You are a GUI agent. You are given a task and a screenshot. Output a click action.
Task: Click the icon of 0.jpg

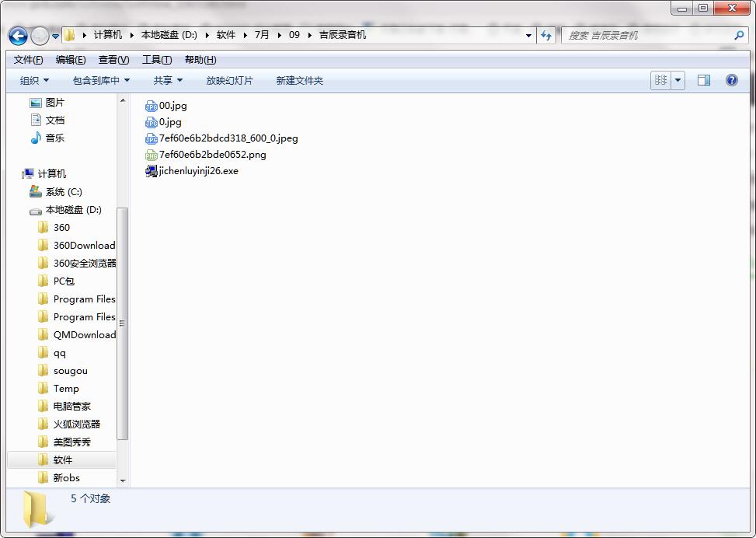tap(152, 123)
